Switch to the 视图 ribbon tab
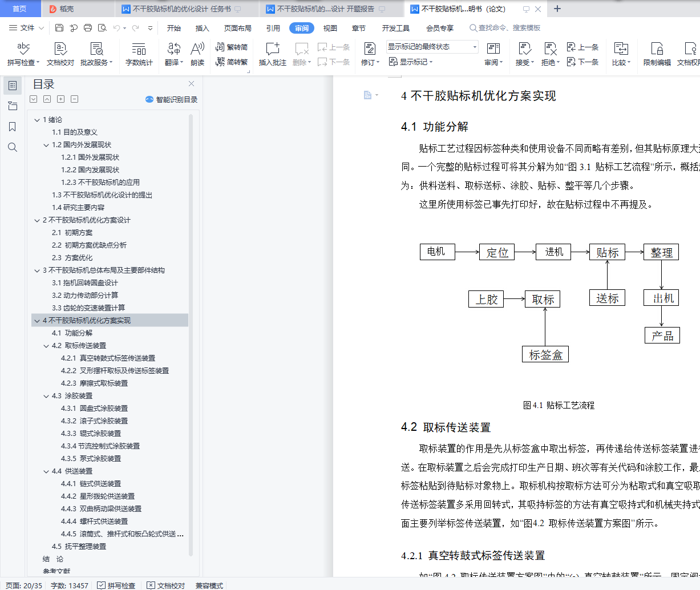 (x=330, y=28)
